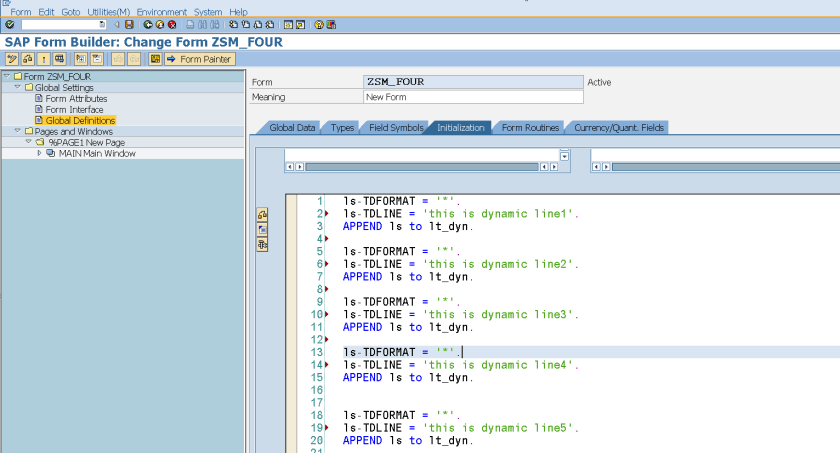
Task: Click the Display/Change pencil toolbar icon
Action: 11,59
